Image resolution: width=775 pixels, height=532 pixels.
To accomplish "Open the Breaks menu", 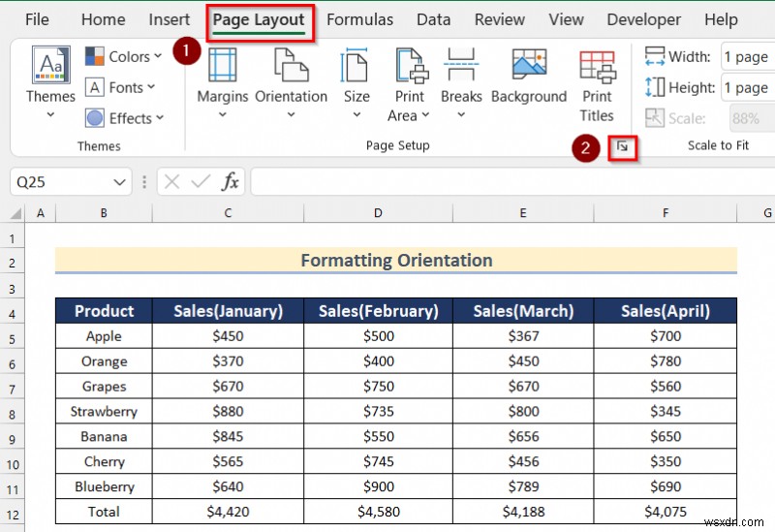I will pos(461,82).
